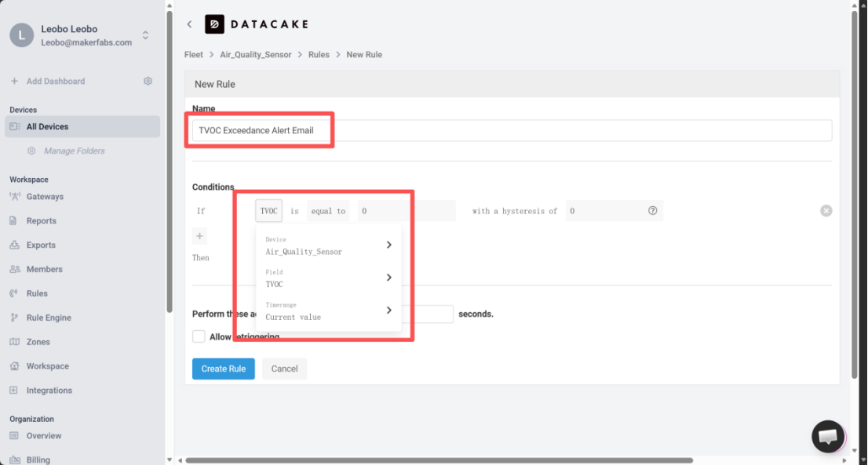Click the Leobo@makerfabs.com email text

pyautogui.click(x=86, y=42)
